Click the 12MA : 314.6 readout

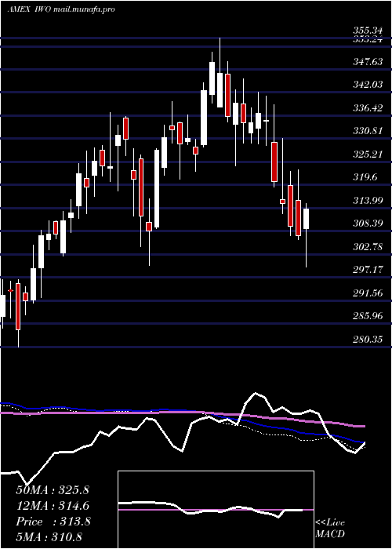click(x=53, y=506)
